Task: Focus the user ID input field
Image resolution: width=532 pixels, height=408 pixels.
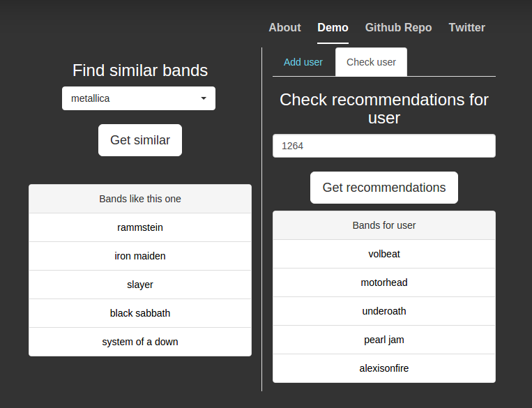Action: 383,146
